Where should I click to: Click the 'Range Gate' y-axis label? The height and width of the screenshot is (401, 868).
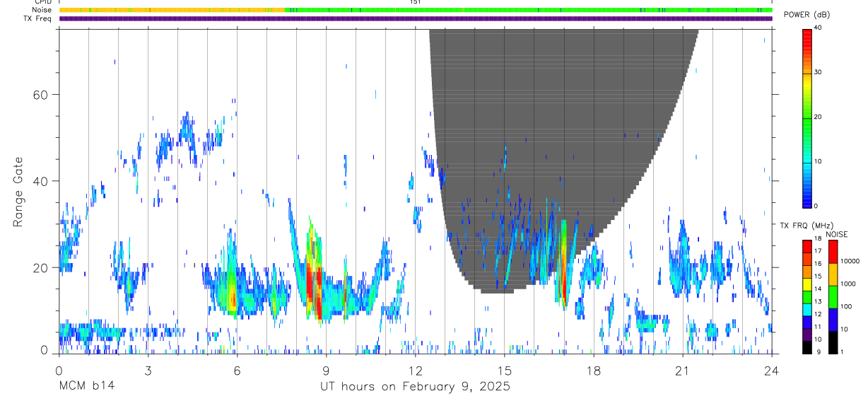point(18,192)
